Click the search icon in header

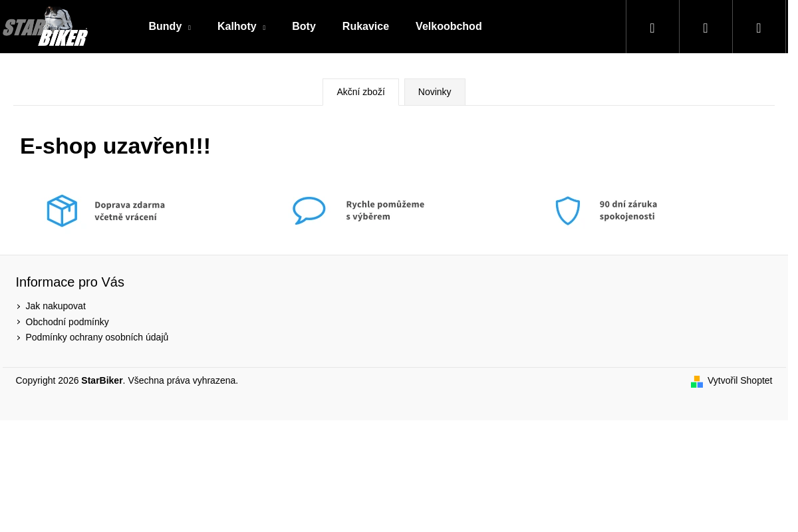(652, 28)
